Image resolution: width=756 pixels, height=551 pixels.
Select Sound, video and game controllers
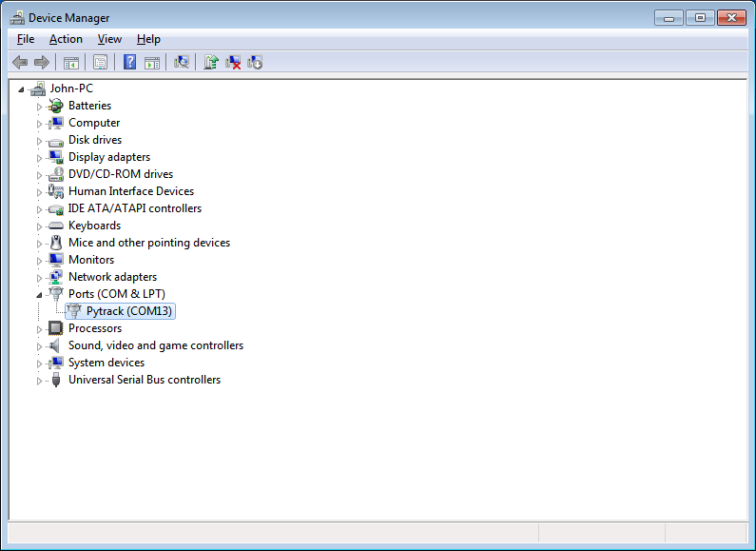(155, 345)
